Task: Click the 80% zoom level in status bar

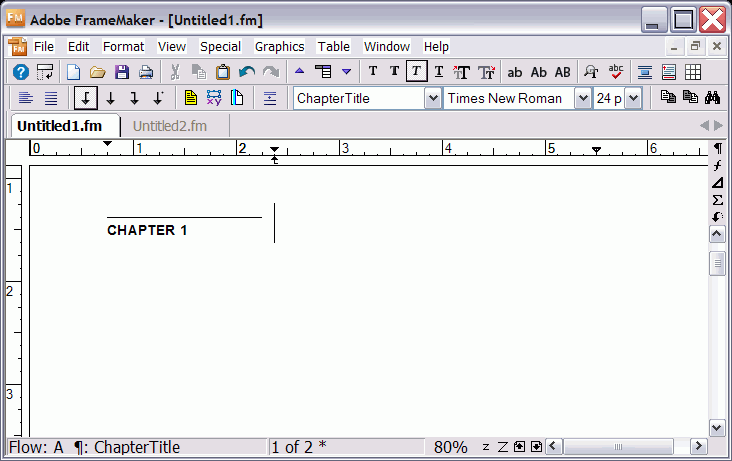Action: pos(450,447)
